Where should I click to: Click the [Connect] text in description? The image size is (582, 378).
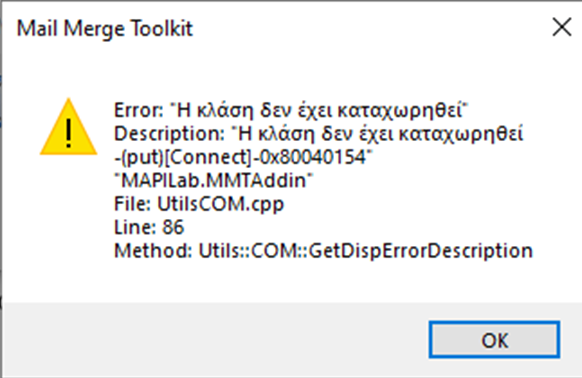click(208, 157)
